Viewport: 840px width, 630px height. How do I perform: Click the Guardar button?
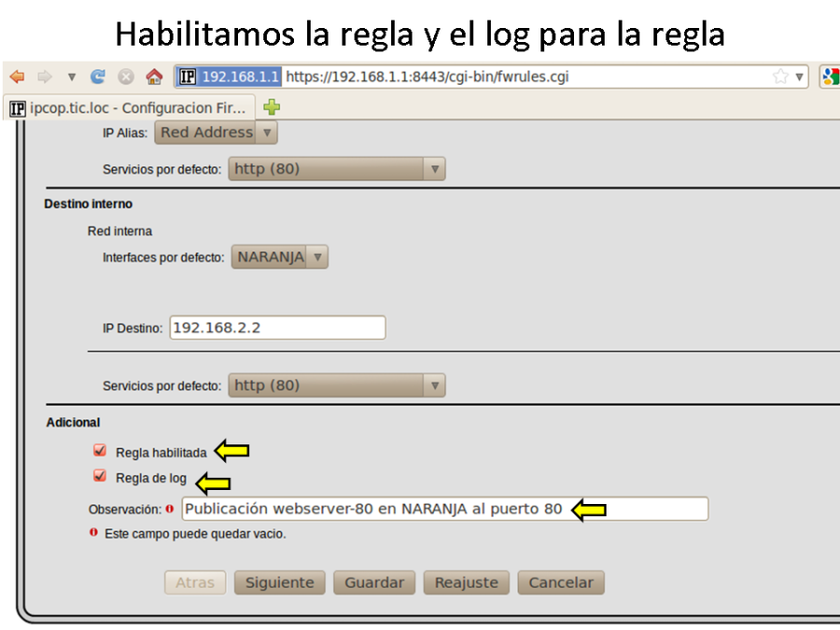tap(373, 581)
